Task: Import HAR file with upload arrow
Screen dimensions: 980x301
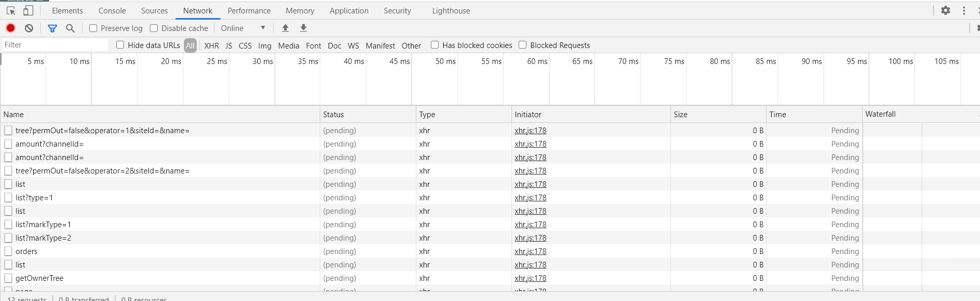Action: click(285, 28)
